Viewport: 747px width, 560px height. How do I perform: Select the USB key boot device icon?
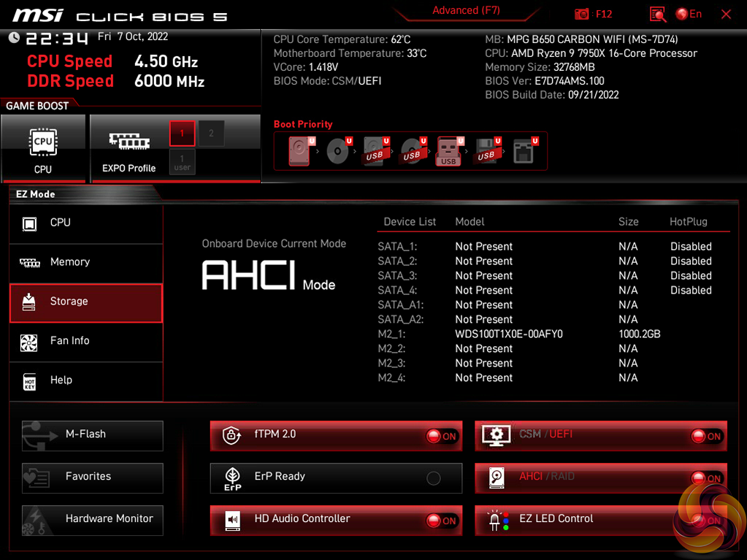[449, 151]
